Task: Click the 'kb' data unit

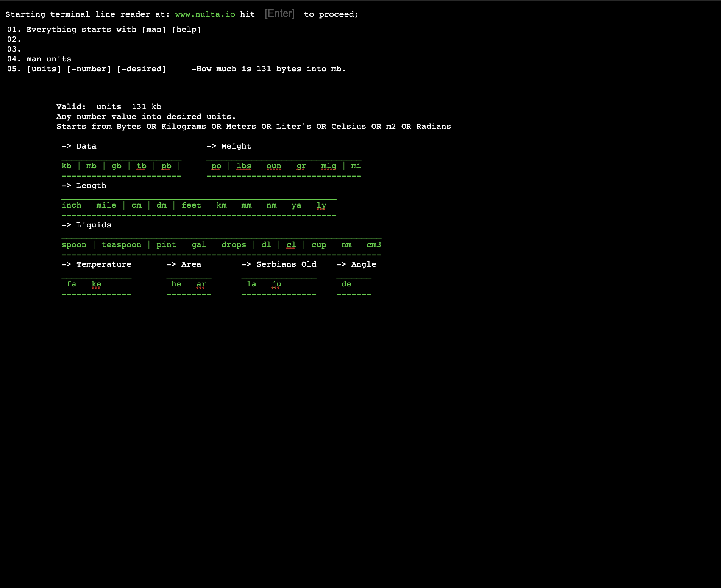Action: (x=67, y=166)
